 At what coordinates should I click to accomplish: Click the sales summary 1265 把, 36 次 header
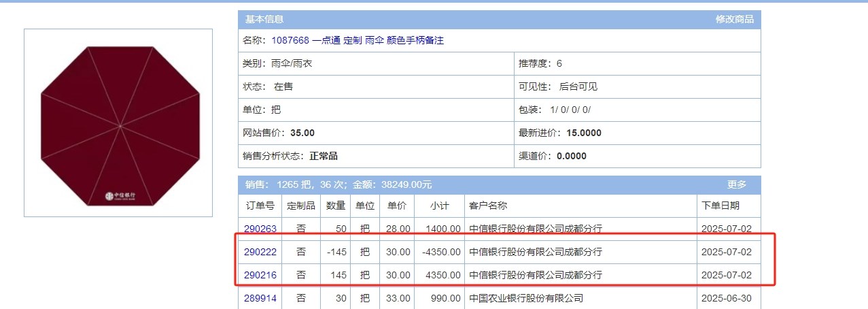pyautogui.click(x=338, y=184)
